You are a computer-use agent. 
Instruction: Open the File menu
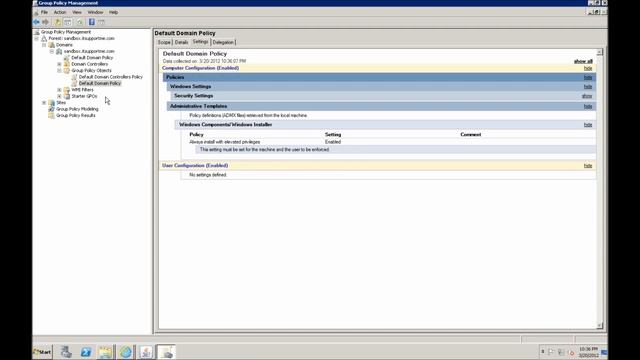44,12
